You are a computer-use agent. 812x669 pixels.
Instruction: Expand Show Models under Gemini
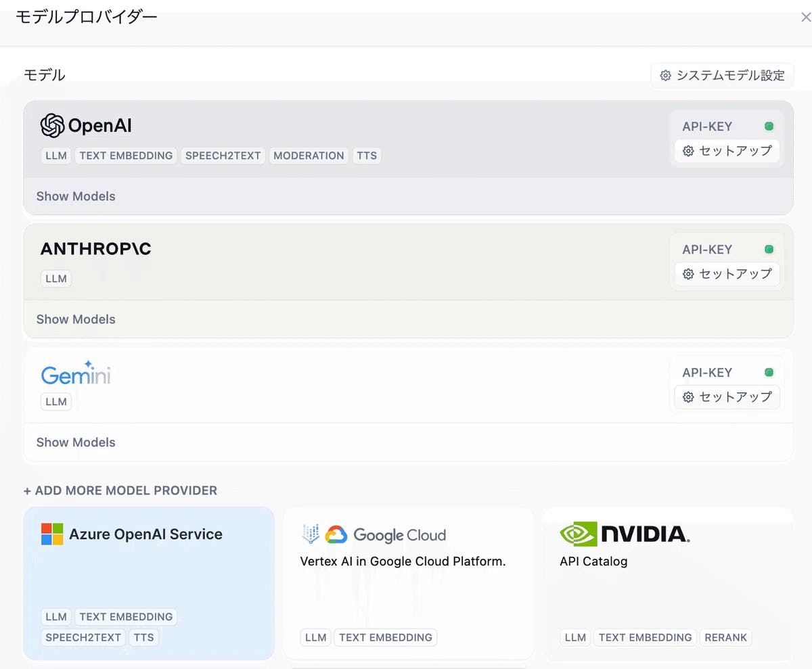click(76, 442)
